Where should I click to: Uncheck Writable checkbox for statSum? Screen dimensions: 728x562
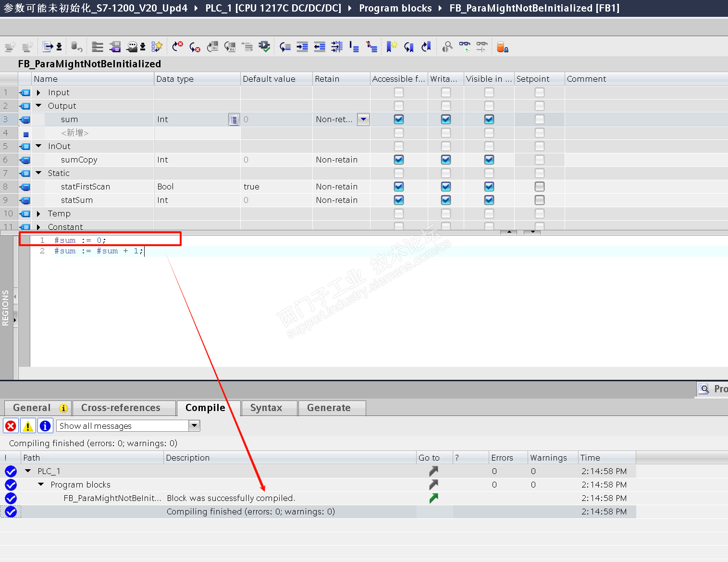click(446, 200)
